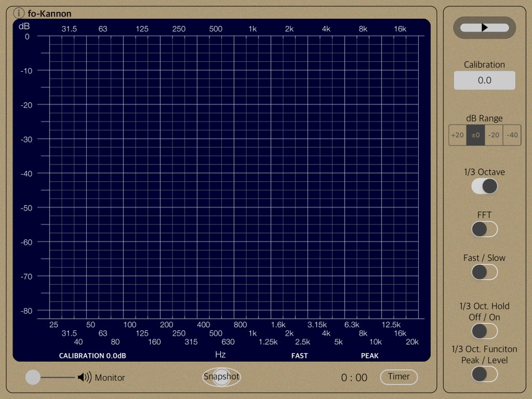Select the -20 dB range option
This screenshot has height=399, width=532.
pyautogui.click(x=494, y=135)
